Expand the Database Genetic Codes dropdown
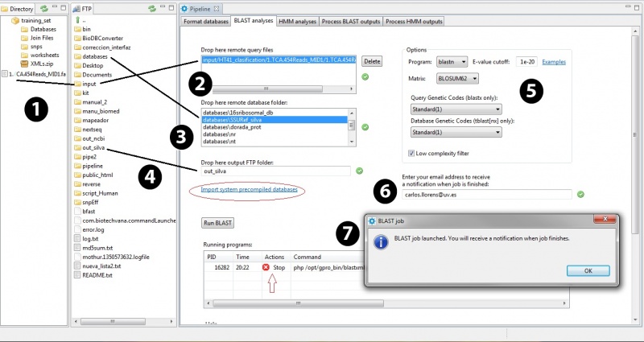This screenshot has height=342, width=644. pyautogui.click(x=456, y=132)
